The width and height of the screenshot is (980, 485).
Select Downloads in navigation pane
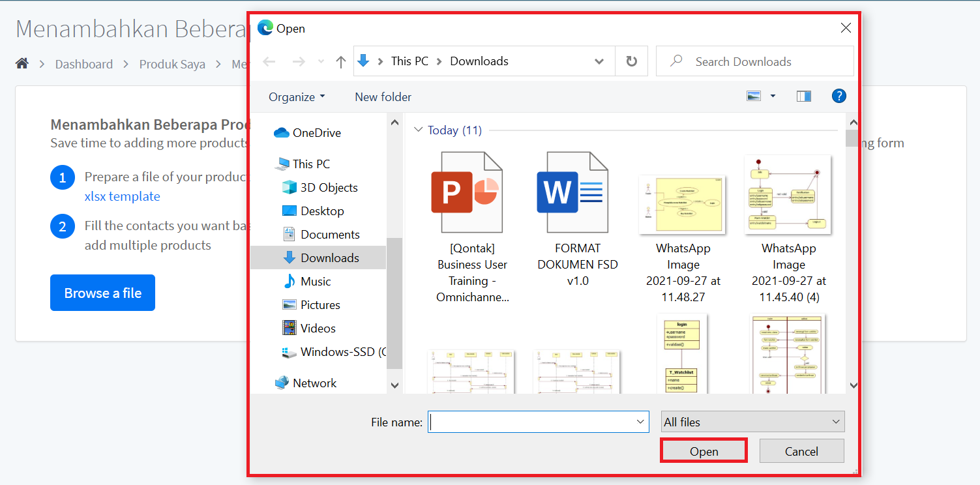(x=318, y=258)
